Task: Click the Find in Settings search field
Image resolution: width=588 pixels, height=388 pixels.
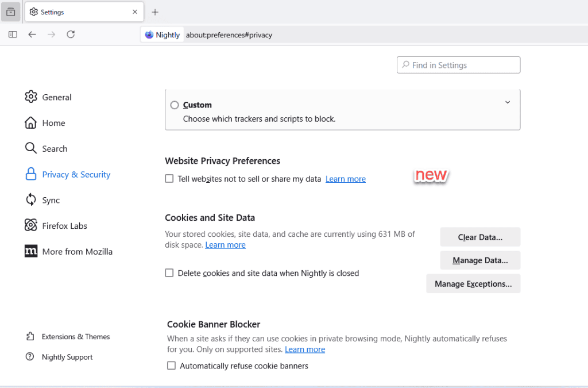Action: (458, 65)
